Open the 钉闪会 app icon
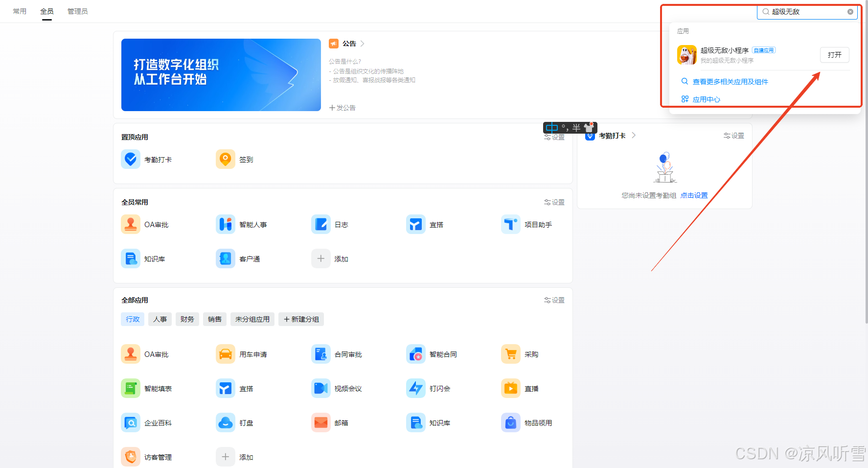Screen dimensions: 868x468 pyautogui.click(x=416, y=388)
